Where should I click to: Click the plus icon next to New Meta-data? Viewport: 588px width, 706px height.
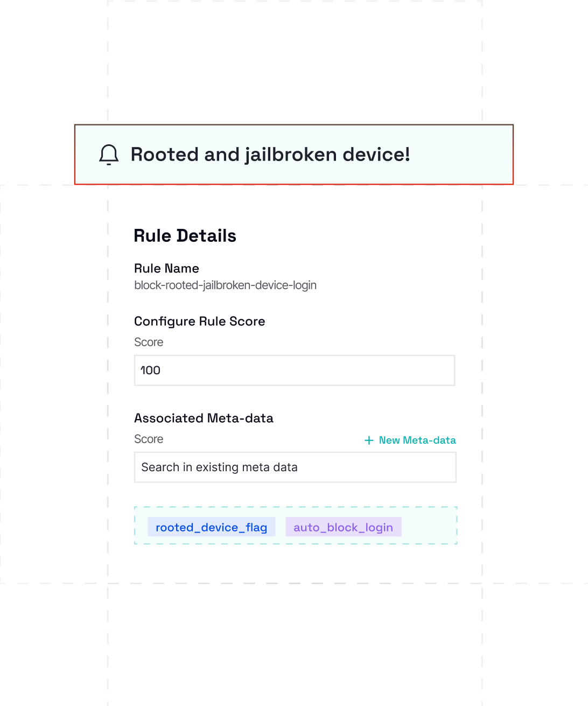[x=368, y=440]
